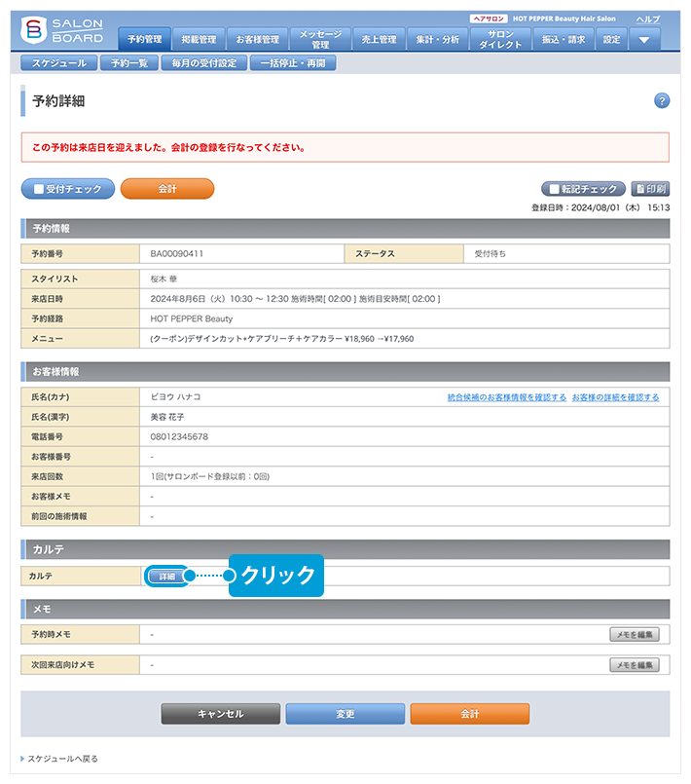The height and width of the screenshot is (784, 691).
Task: Click the ヘルプ link
Action: point(648,19)
